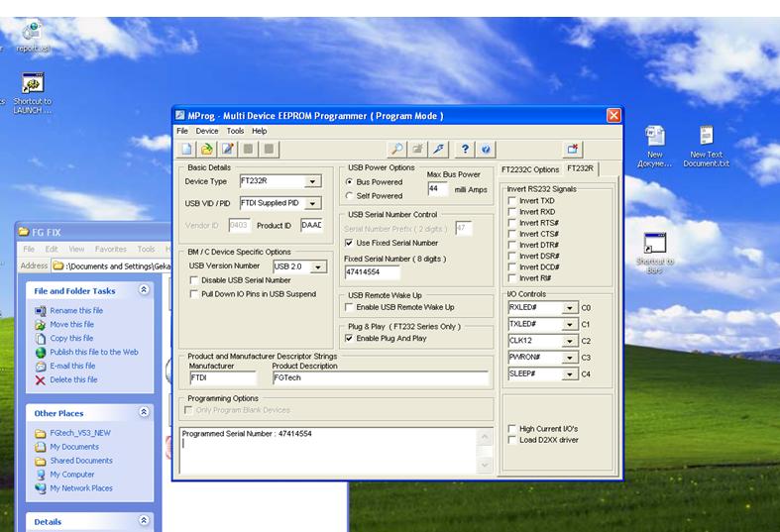This screenshot has width=780, height=532.
Task: Uncheck Use Fixed Serial Number
Action: pyautogui.click(x=349, y=243)
